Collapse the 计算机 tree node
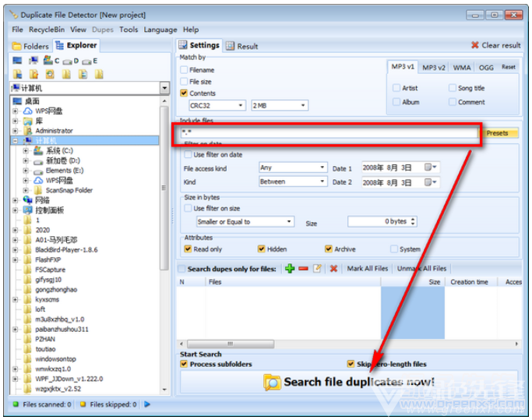This screenshot has height=420, width=532. (x=16, y=140)
